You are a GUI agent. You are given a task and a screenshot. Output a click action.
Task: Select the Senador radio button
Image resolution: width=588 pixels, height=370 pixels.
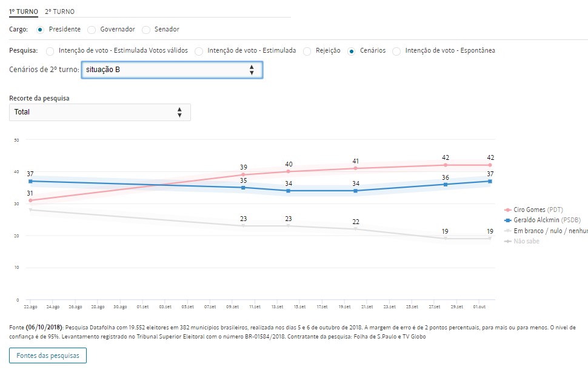click(146, 29)
